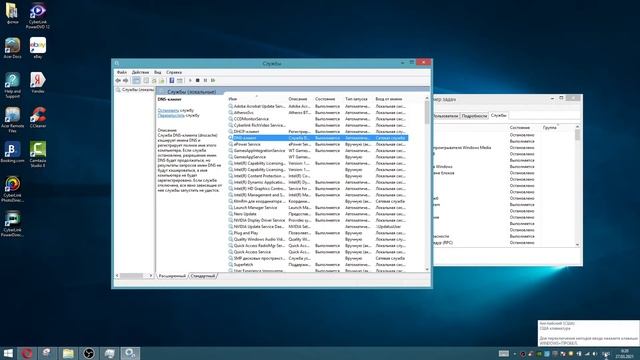Toggle the show/hide console tree toolbar icon

click(x=136, y=80)
